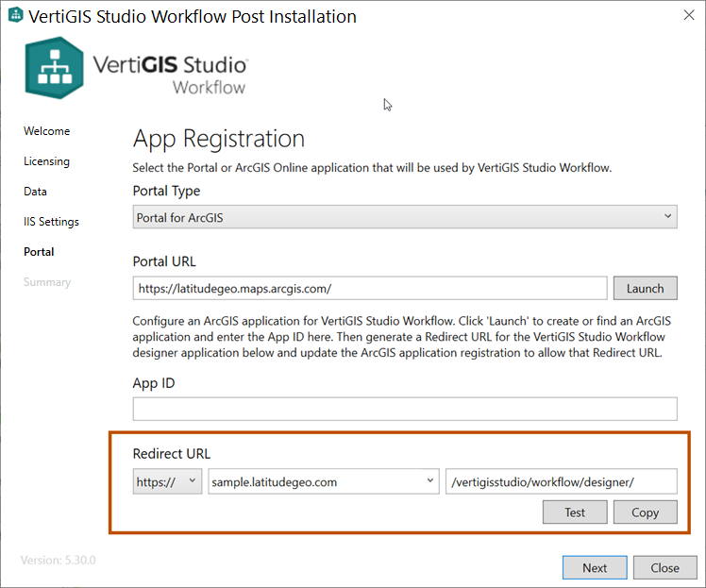This screenshot has width=706, height=588.
Task: Expand the https:// protocol dropdown
Action: (x=167, y=481)
